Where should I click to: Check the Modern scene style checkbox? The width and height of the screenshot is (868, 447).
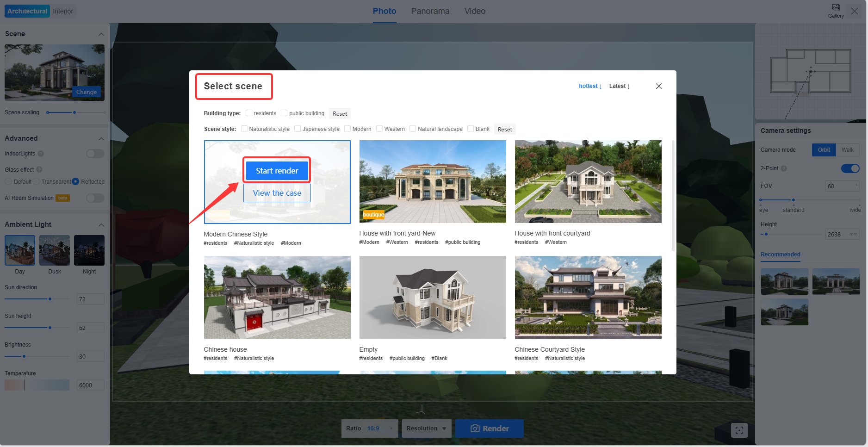tap(347, 129)
